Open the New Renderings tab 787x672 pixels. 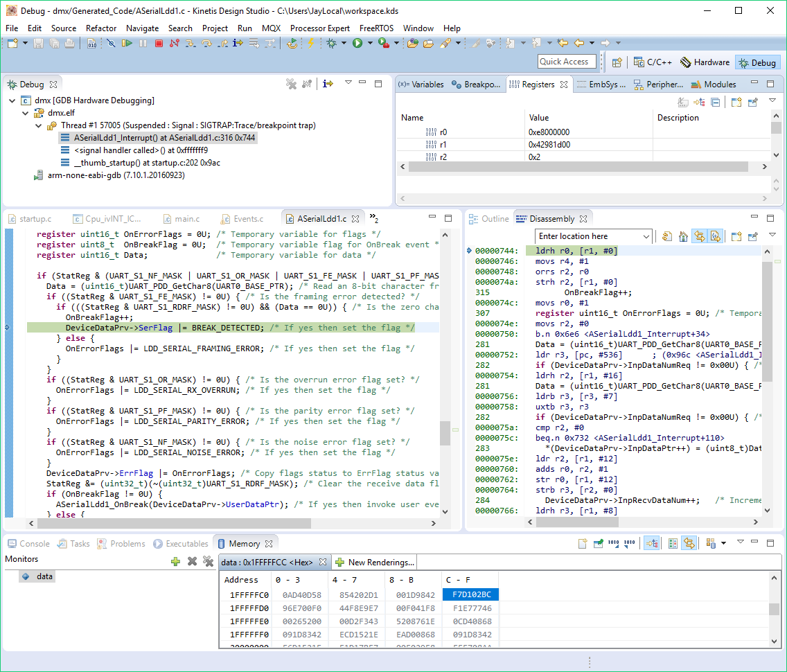[x=375, y=563]
